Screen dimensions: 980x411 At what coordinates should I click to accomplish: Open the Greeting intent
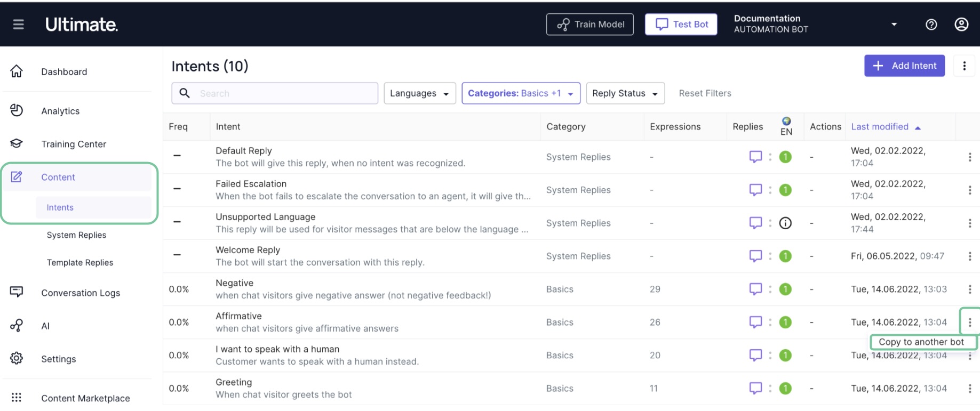(x=234, y=382)
